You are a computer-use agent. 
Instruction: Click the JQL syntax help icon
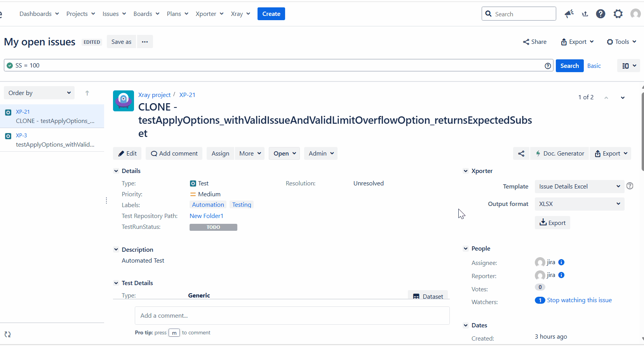click(548, 66)
